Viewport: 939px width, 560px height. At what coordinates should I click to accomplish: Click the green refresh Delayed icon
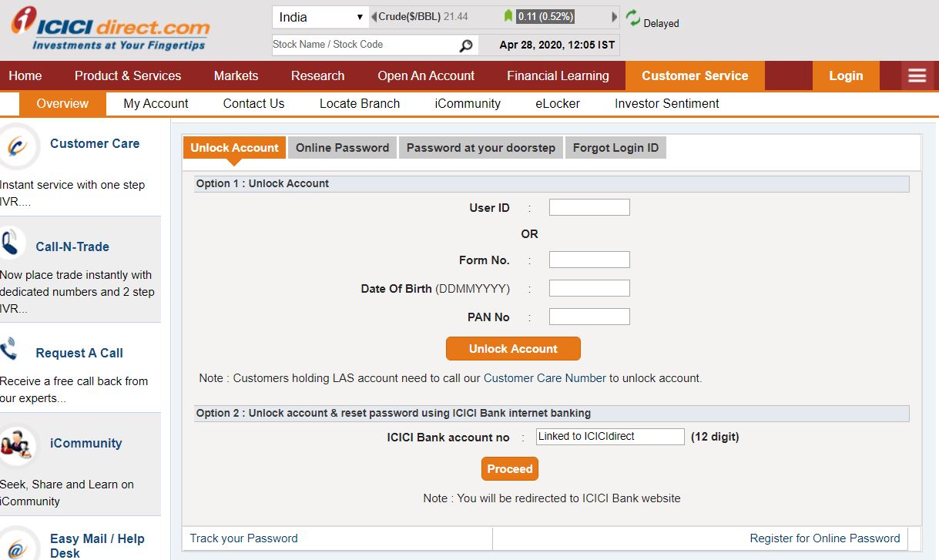pyautogui.click(x=633, y=17)
